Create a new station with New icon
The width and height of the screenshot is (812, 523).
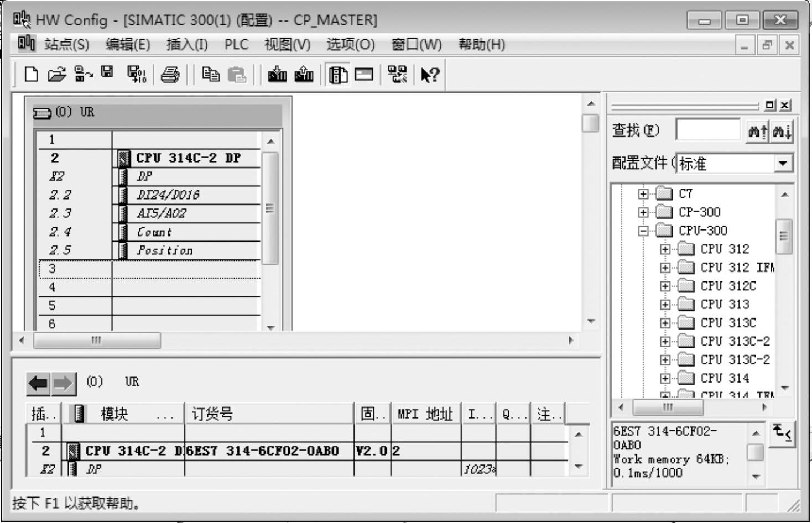click(31, 74)
